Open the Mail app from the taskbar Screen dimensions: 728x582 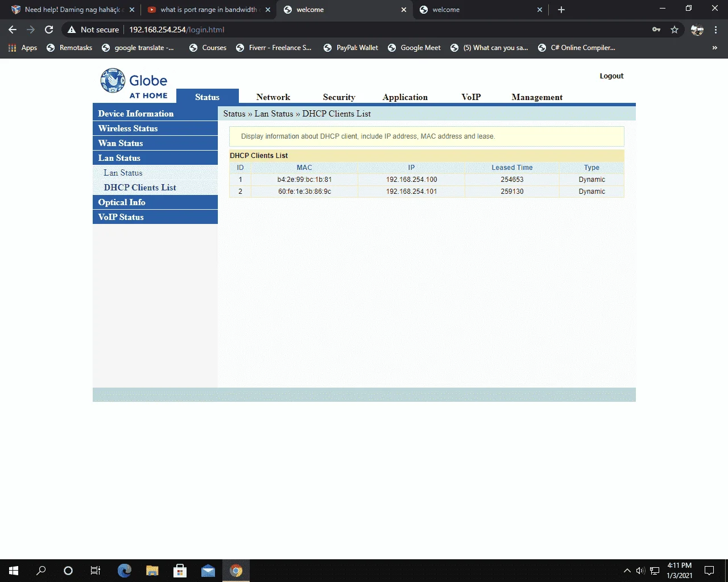208,571
